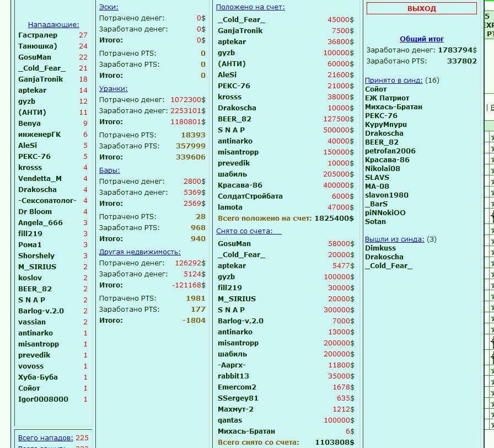Click departed member Dimkuss
Image resolution: width=494 pixels, height=448 pixels.
click(x=380, y=248)
